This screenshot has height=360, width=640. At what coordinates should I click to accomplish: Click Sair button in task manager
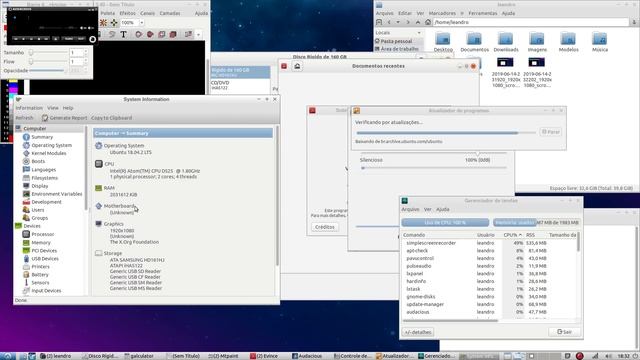click(564, 332)
